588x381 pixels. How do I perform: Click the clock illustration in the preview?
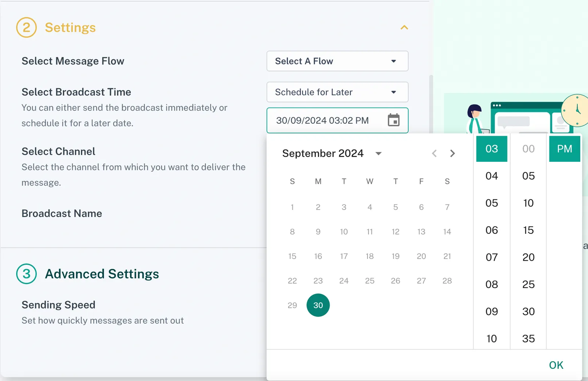(576, 110)
